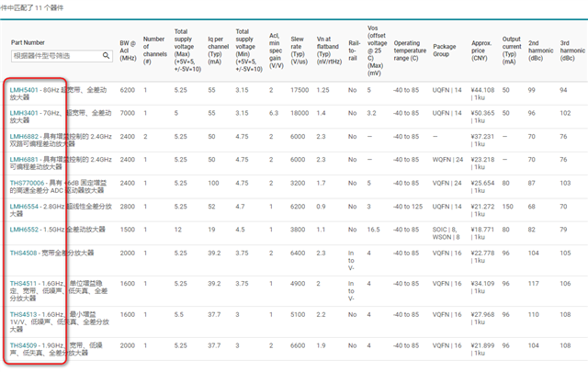Open the THS4508 part link
Viewport: 588px width, 372px height.
click(x=23, y=254)
